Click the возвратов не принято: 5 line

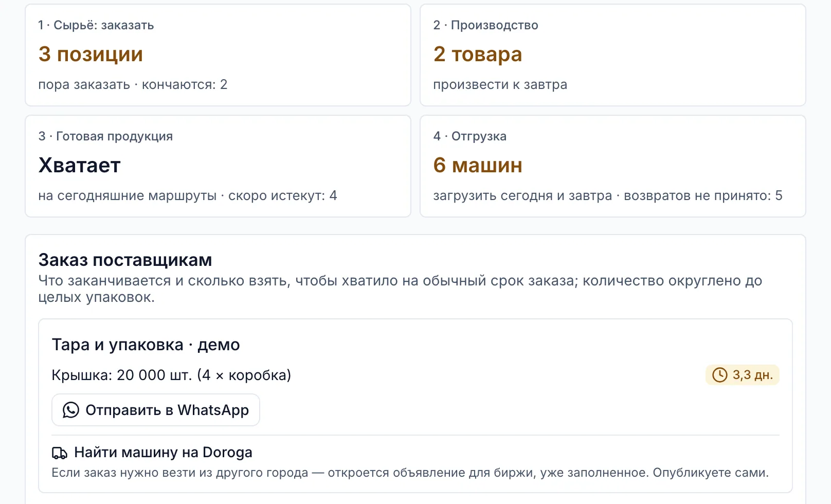703,195
